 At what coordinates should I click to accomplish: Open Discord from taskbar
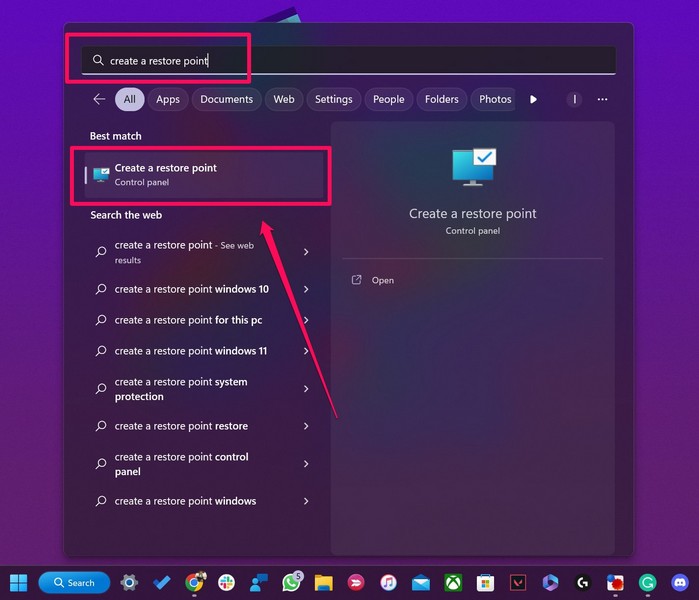(x=680, y=583)
